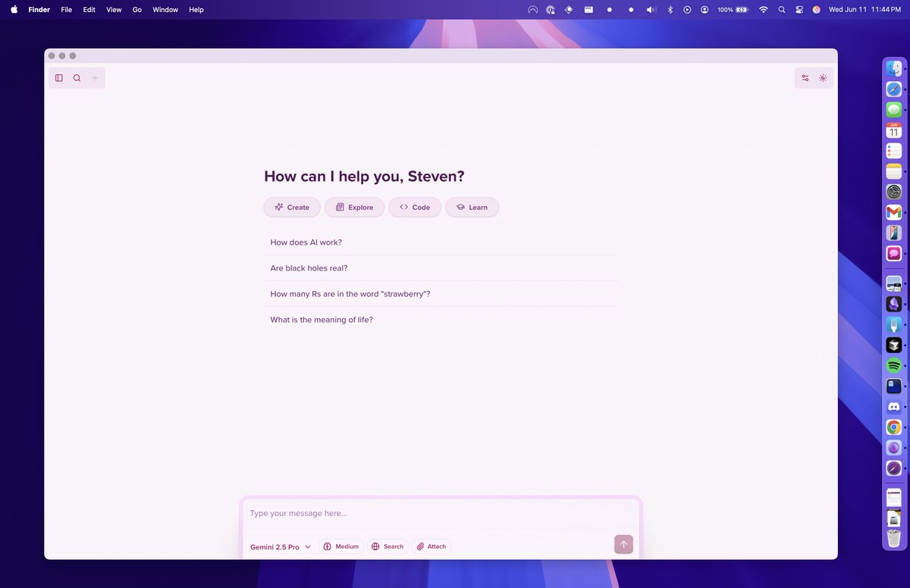The height and width of the screenshot is (588, 910).
Task: Send message with the arrow button
Action: (x=623, y=544)
